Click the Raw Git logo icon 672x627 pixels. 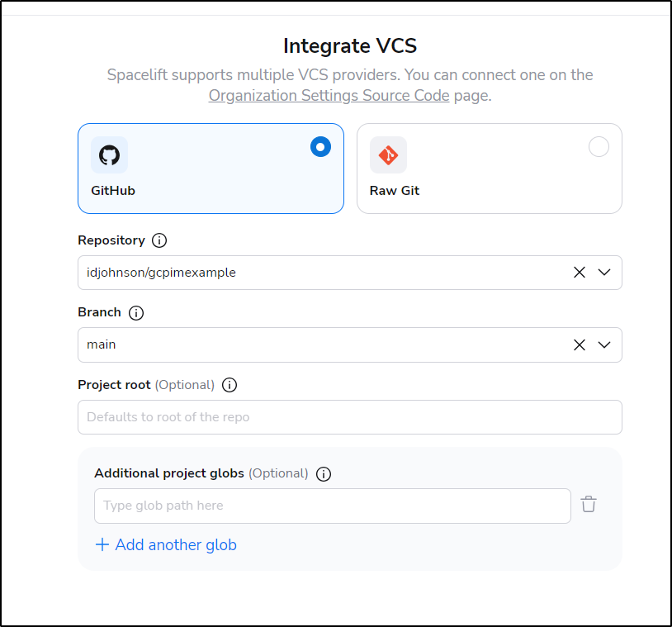(388, 154)
